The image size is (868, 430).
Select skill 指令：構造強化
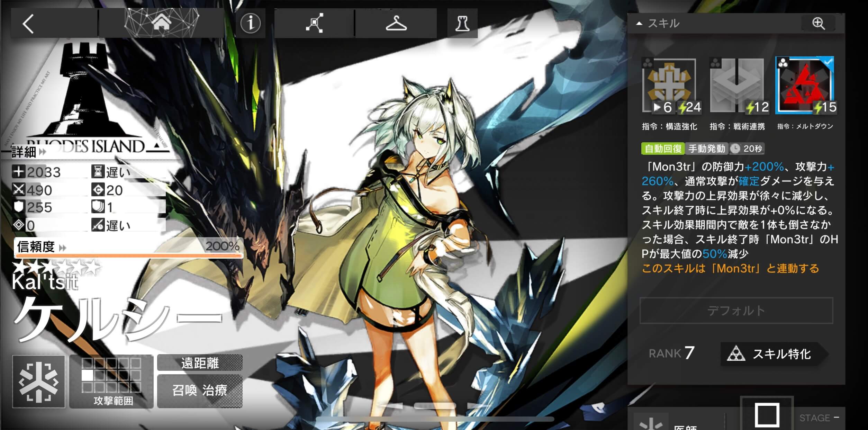tap(670, 86)
